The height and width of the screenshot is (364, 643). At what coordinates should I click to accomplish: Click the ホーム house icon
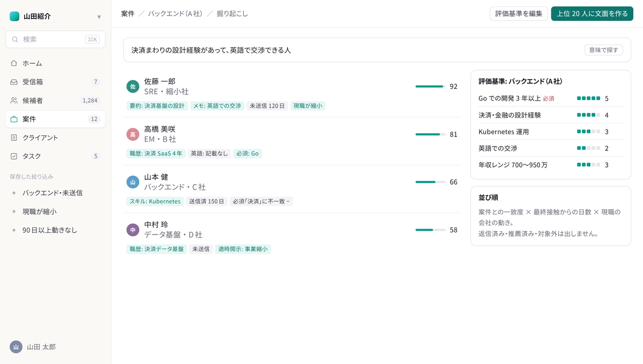pos(14,63)
